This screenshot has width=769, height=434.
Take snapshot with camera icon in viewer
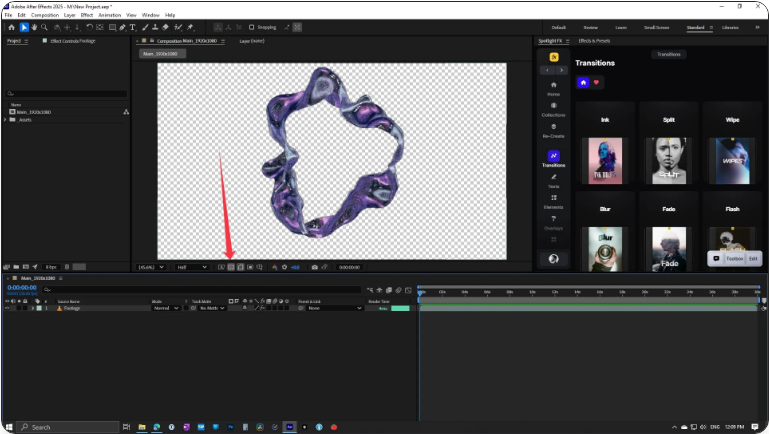tap(314, 267)
